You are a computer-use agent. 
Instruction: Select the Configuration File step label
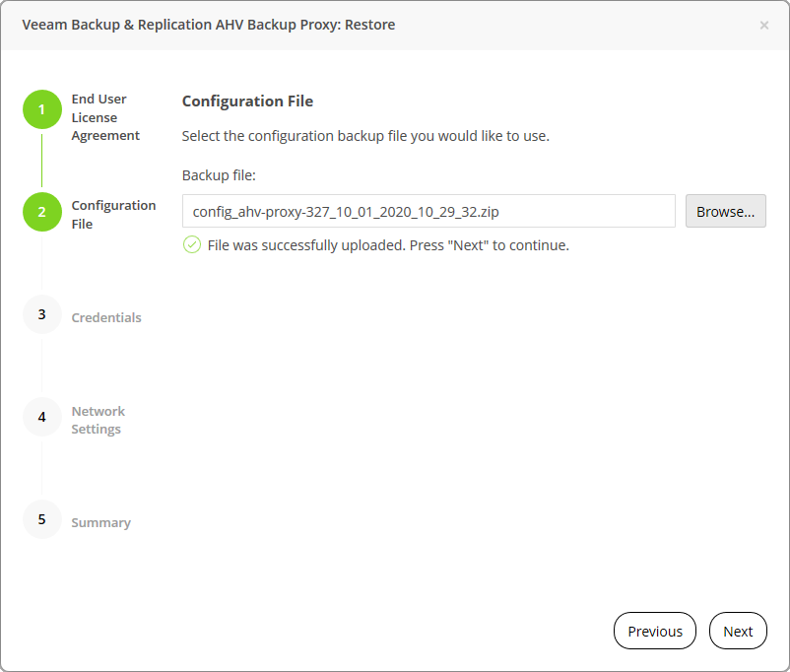(113, 214)
